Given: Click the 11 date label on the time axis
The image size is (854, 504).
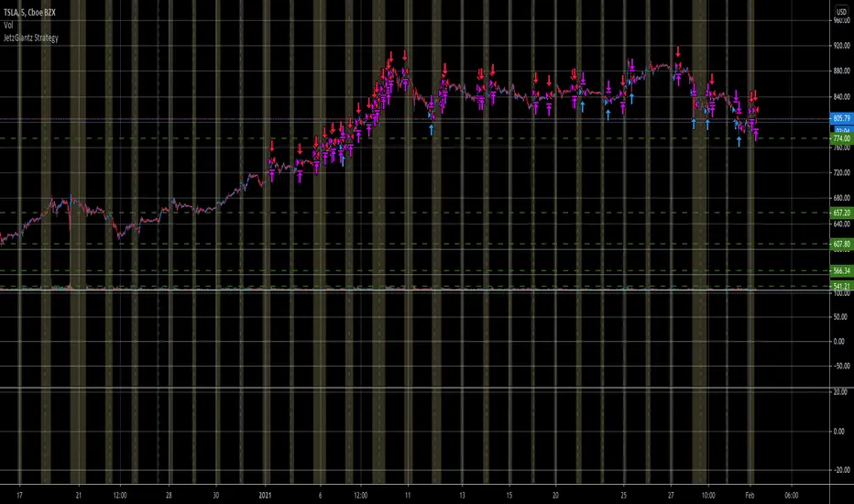Looking at the screenshot, I should 408,495.
